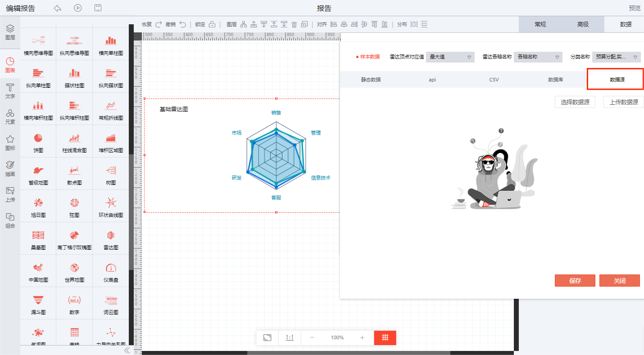The height and width of the screenshot is (355, 644).
Task: Open the 插画 illustrations sidebar panel
Action: tap(10, 169)
